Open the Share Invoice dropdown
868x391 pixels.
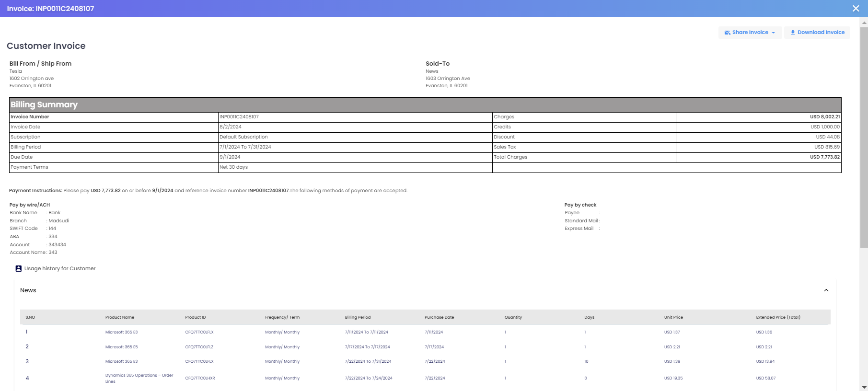(x=750, y=33)
